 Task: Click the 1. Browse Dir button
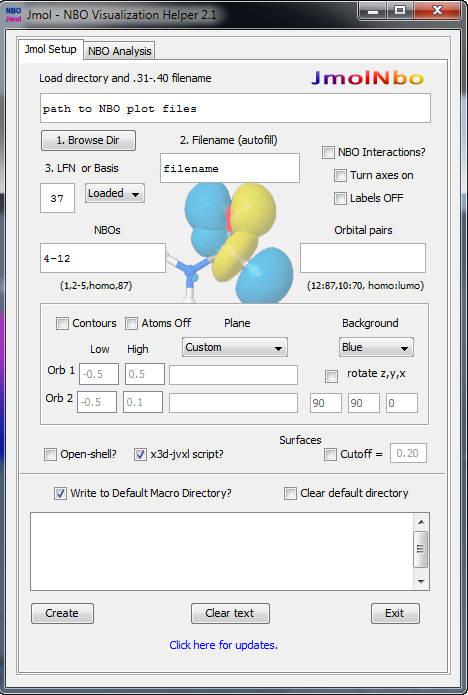point(89,141)
